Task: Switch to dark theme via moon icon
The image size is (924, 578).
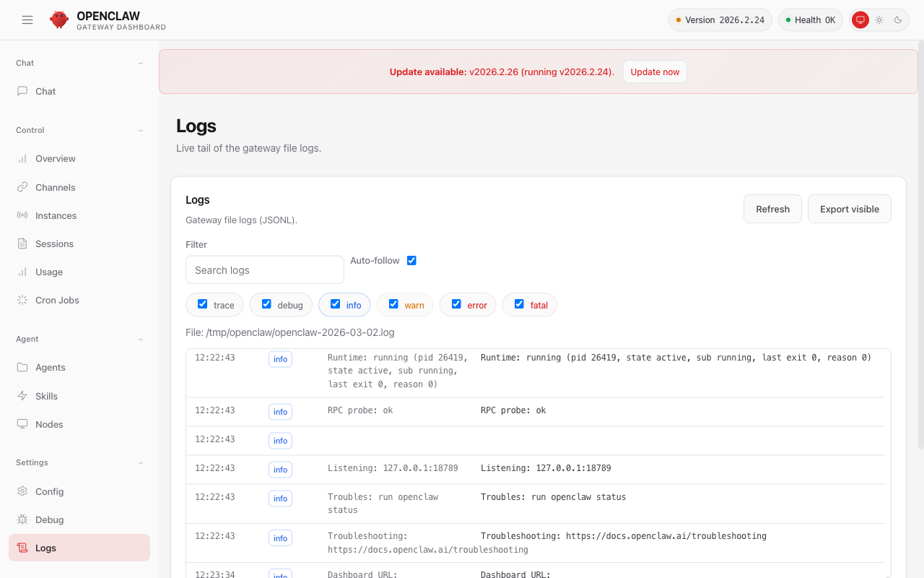Action: click(897, 20)
